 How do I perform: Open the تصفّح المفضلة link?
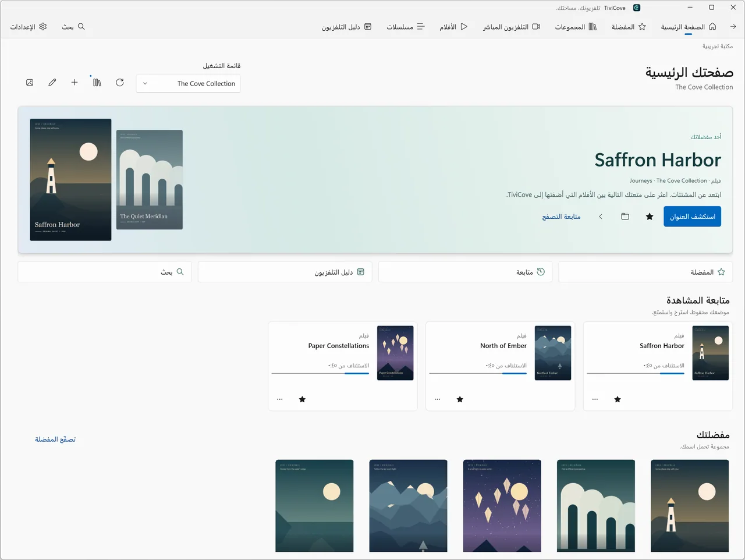(x=55, y=439)
